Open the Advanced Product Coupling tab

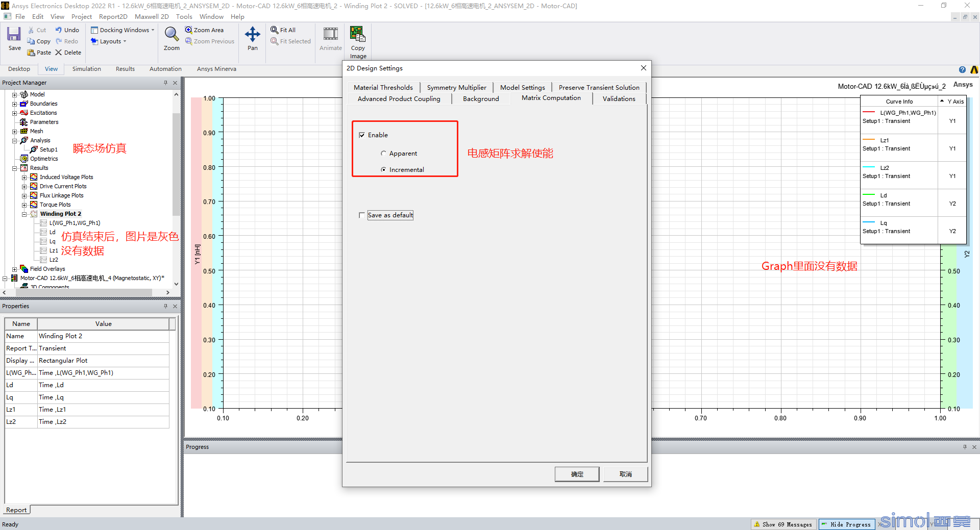(399, 99)
